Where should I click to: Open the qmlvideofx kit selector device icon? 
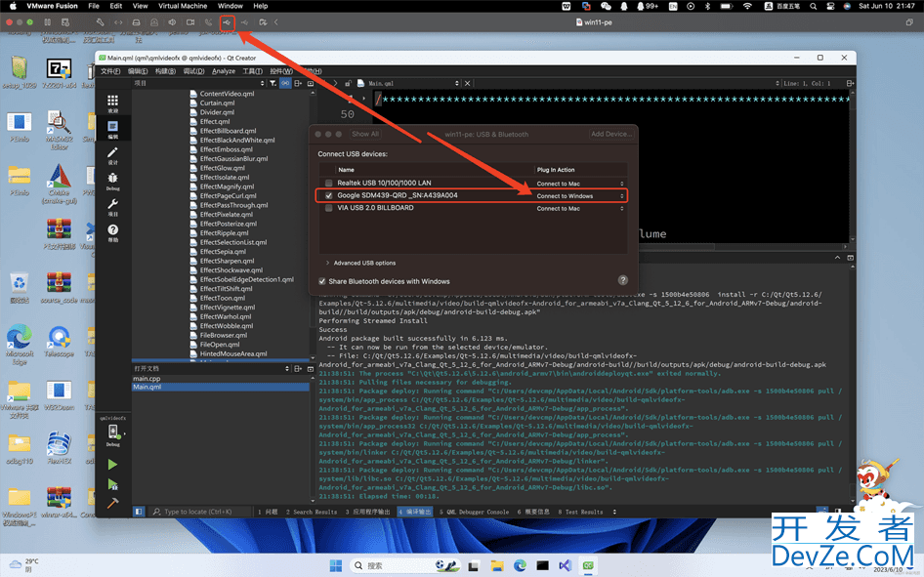(x=112, y=433)
